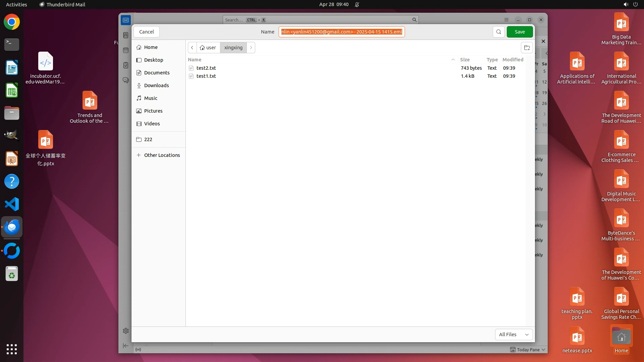This screenshot has height=362, width=644.
Task: Open Thunderbird address book sidebar icon
Action: [x=126, y=35]
